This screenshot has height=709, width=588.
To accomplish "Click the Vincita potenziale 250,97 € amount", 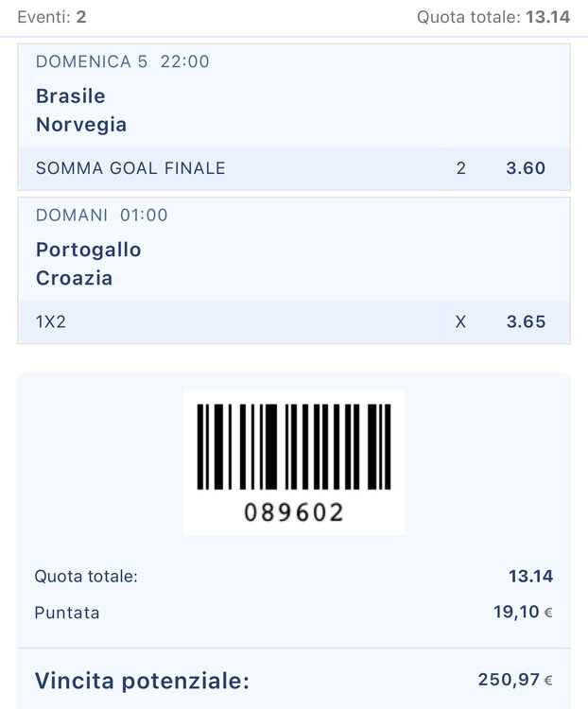I will pyautogui.click(x=515, y=680).
